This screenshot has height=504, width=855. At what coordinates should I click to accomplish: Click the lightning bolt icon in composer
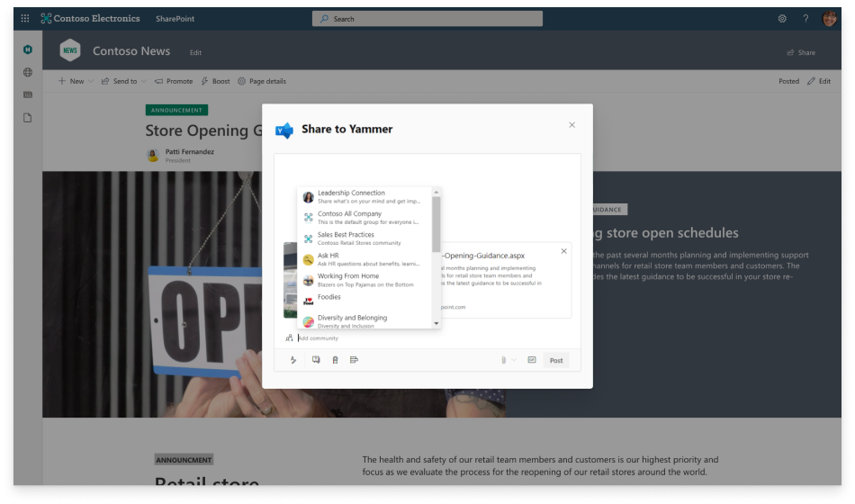(293, 360)
